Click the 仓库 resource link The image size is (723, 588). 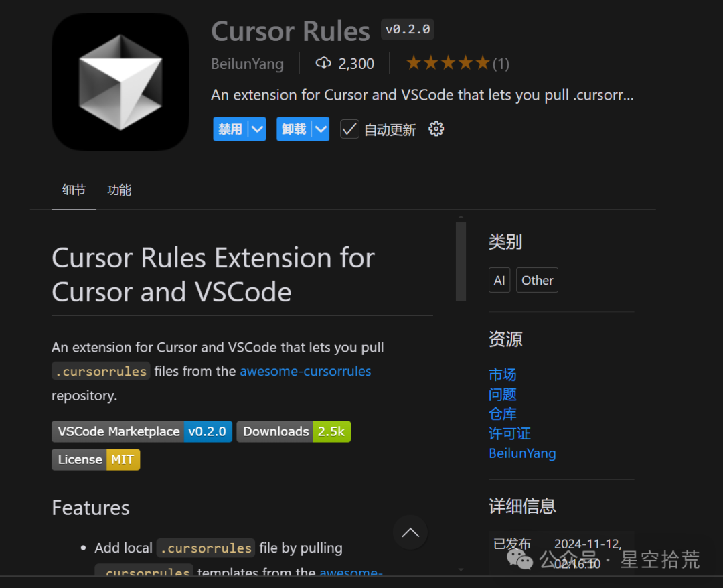click(503, 414)
